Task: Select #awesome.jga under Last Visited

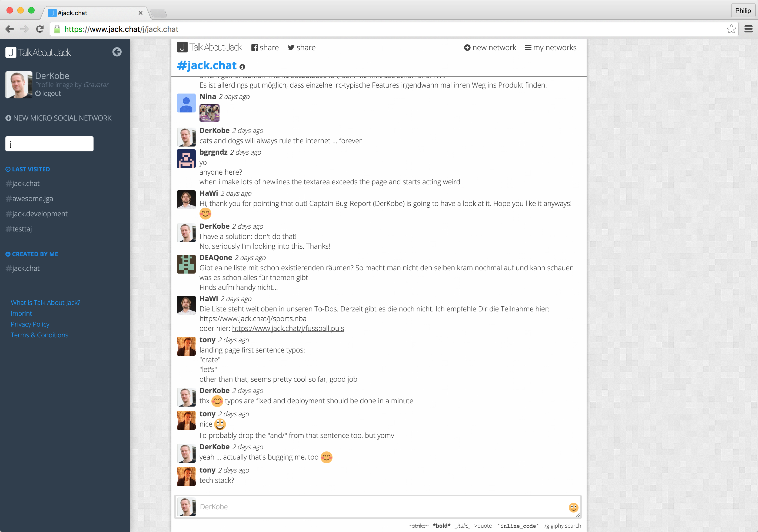Action: [x=32, y=198]
